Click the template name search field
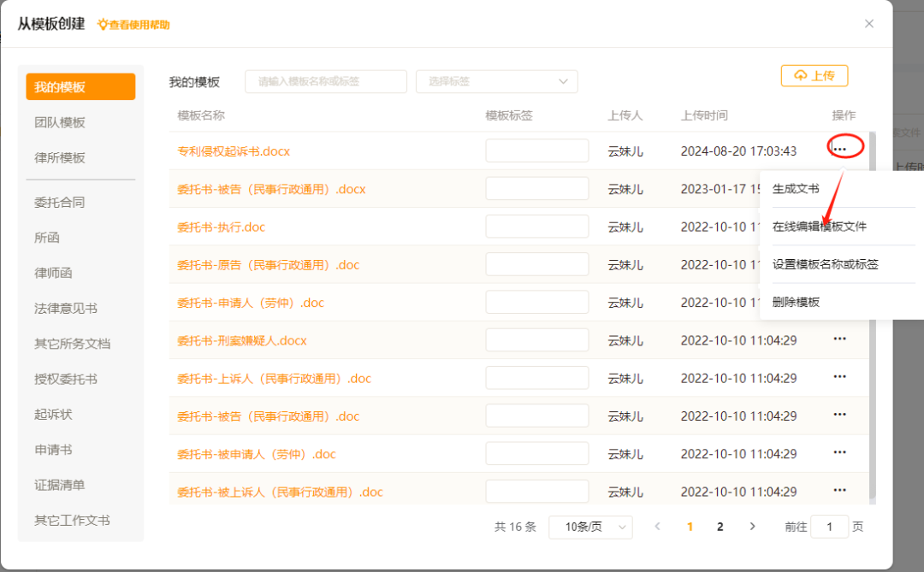 [325, 81]
